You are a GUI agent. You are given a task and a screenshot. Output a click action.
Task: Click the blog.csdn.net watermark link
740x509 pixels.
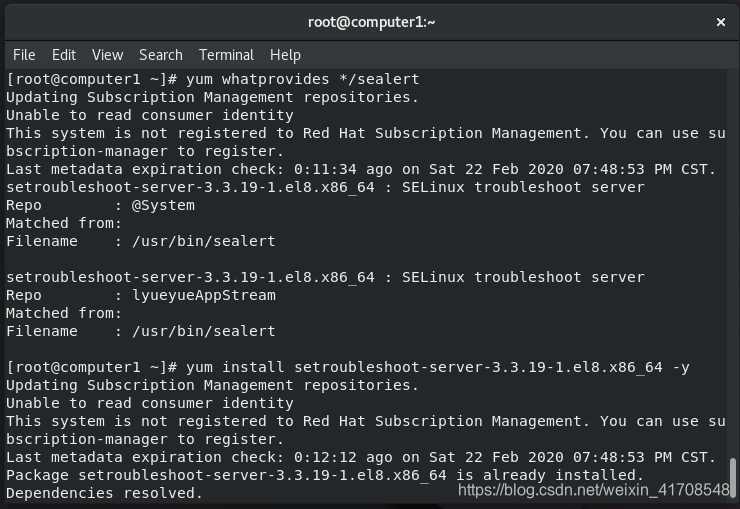point(594,490)
